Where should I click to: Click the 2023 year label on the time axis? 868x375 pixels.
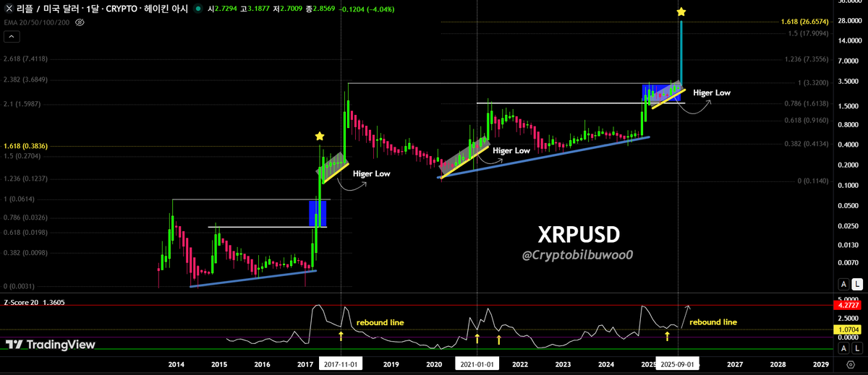tap(562, 366)
